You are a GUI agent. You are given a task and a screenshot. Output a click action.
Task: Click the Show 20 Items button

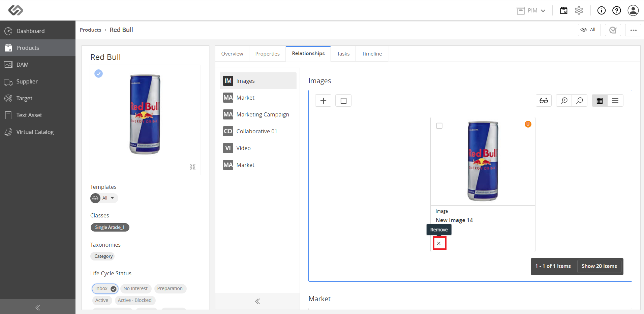[599, 266]
